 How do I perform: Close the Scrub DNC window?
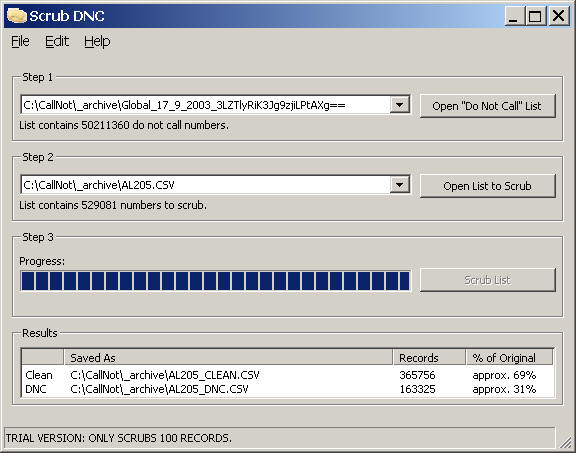558,16
